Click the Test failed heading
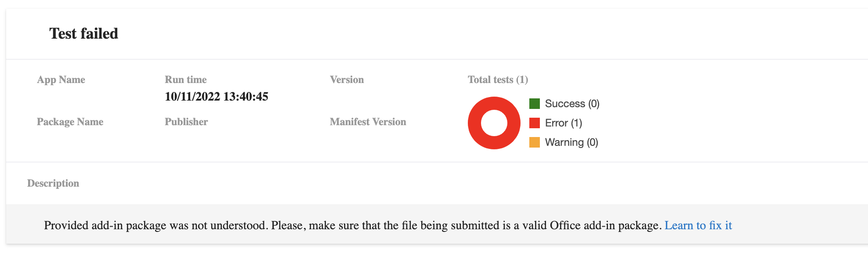This screenshot has height=260, width=868. coord(83,33)
